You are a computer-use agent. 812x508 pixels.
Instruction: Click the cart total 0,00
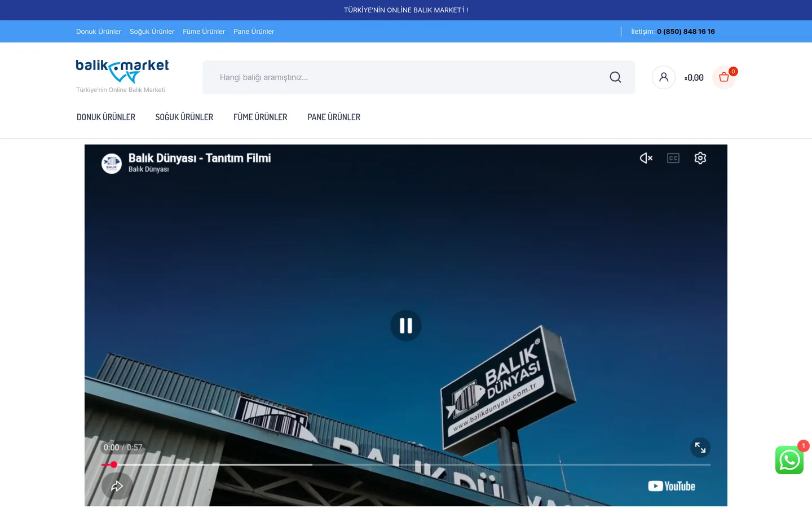694,78
